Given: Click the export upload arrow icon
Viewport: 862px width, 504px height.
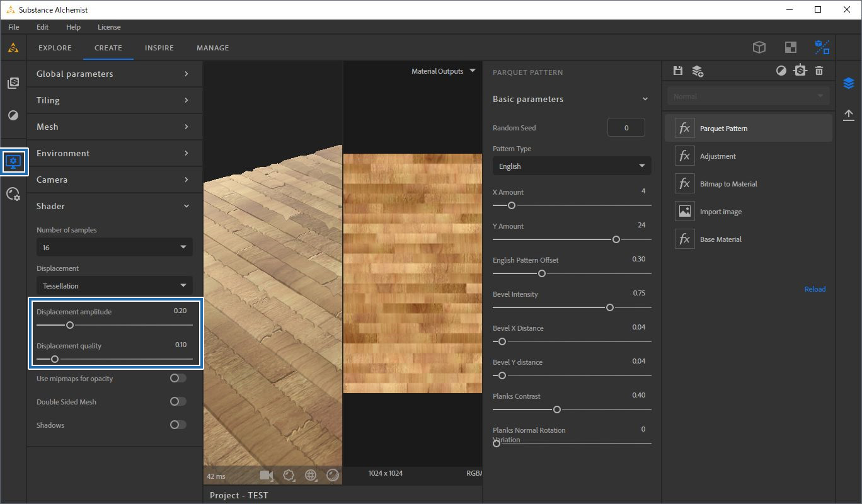Looking at the screenshot, I should click(849, 115).
